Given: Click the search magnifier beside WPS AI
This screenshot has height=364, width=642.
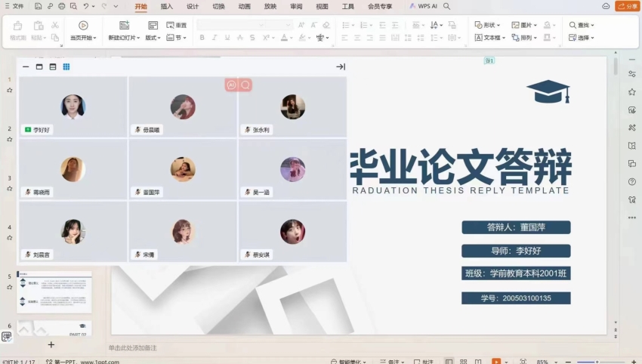Looking at the screenshot, I should [x=446, y=6].
